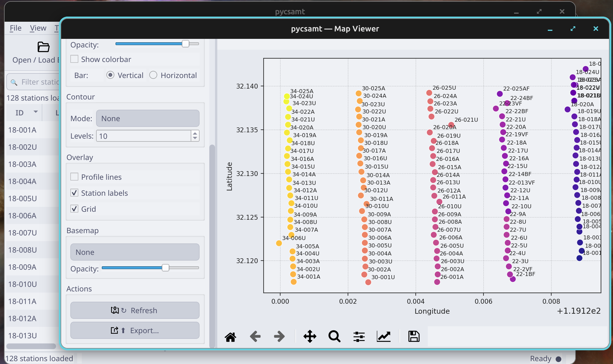Select station row 18-002U in the list
Image resolution: width=613 pixels, height=364 pixels.
tap(33, 147)
